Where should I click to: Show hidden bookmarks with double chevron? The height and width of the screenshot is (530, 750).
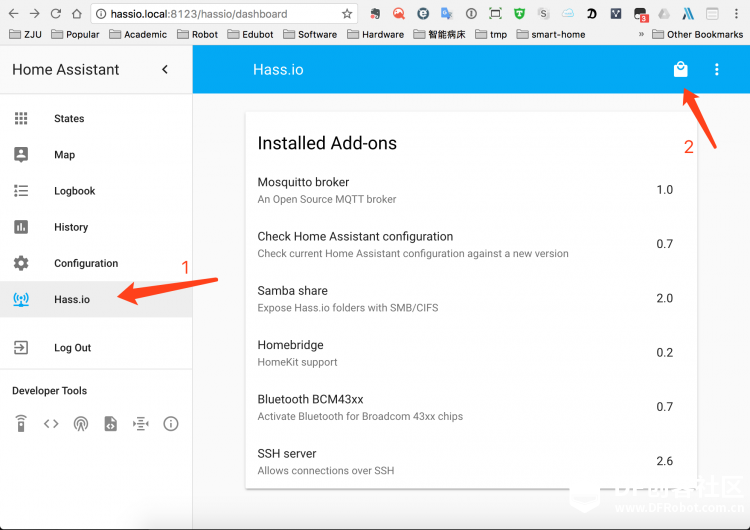click(x=641, y=34)
